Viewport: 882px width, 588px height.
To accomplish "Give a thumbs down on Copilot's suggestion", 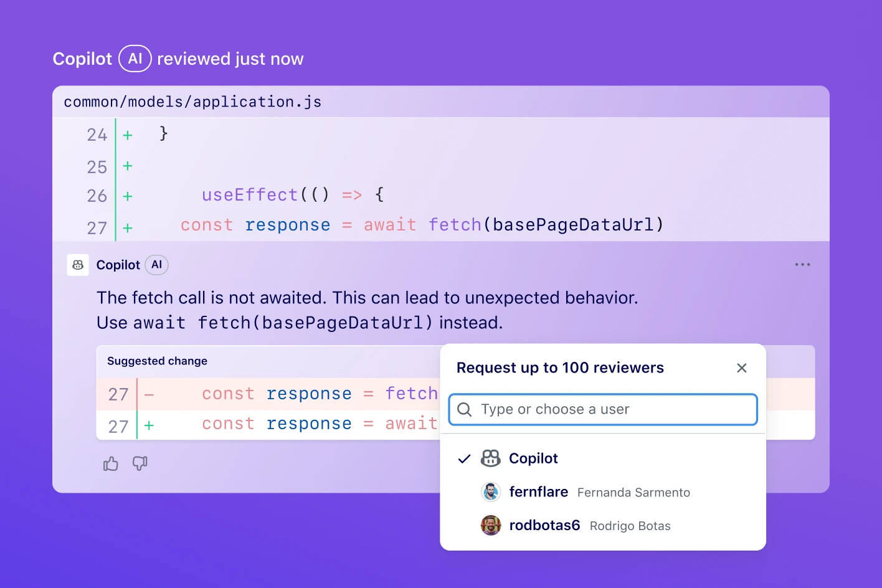I will click(x=140, y=463).
